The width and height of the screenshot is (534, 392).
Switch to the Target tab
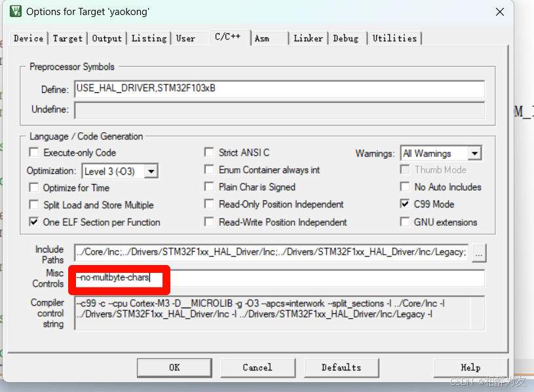(67, 39)
